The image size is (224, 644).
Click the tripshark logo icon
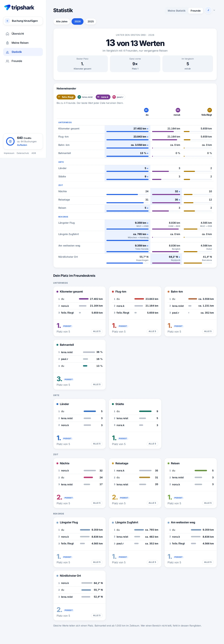(7, 7)
